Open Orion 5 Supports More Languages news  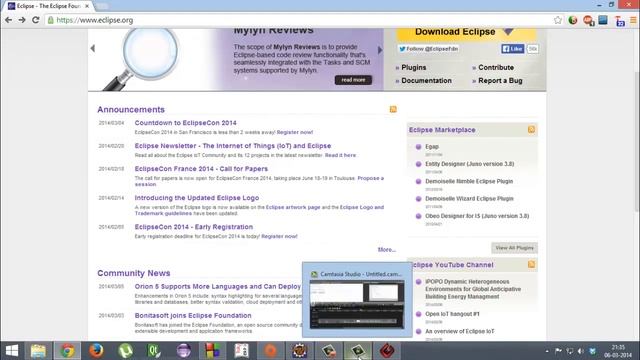tap(218, 287)
